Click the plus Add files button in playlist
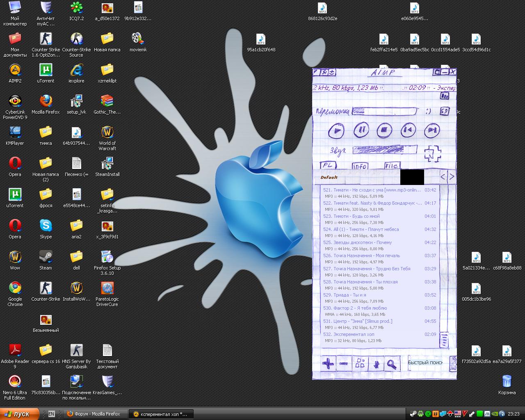The width and height of the screenshot is (525, 420). [328, 363]
